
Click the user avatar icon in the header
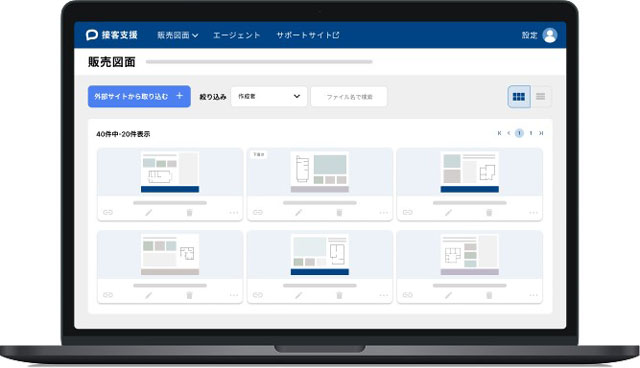click(550, 35)
